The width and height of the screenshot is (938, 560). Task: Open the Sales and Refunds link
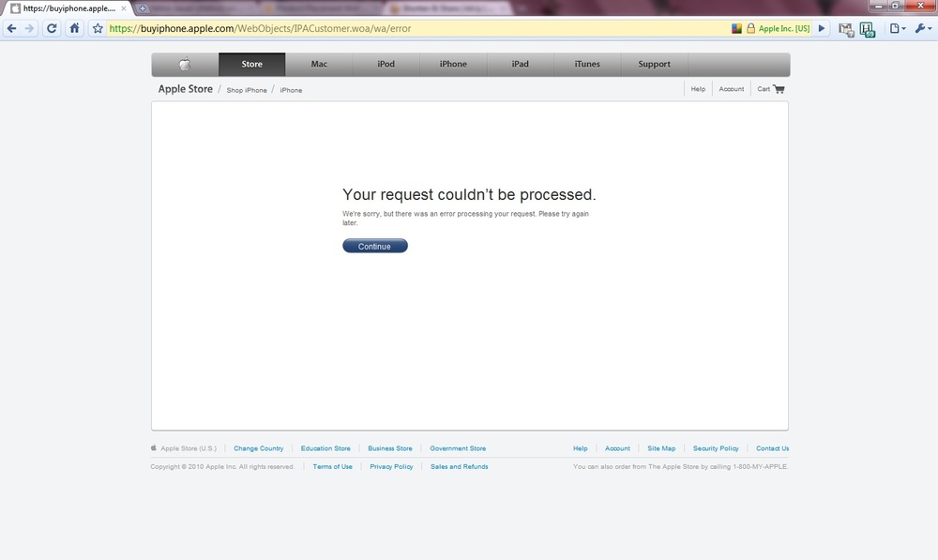pyautogui.click(x=459, y=466)
